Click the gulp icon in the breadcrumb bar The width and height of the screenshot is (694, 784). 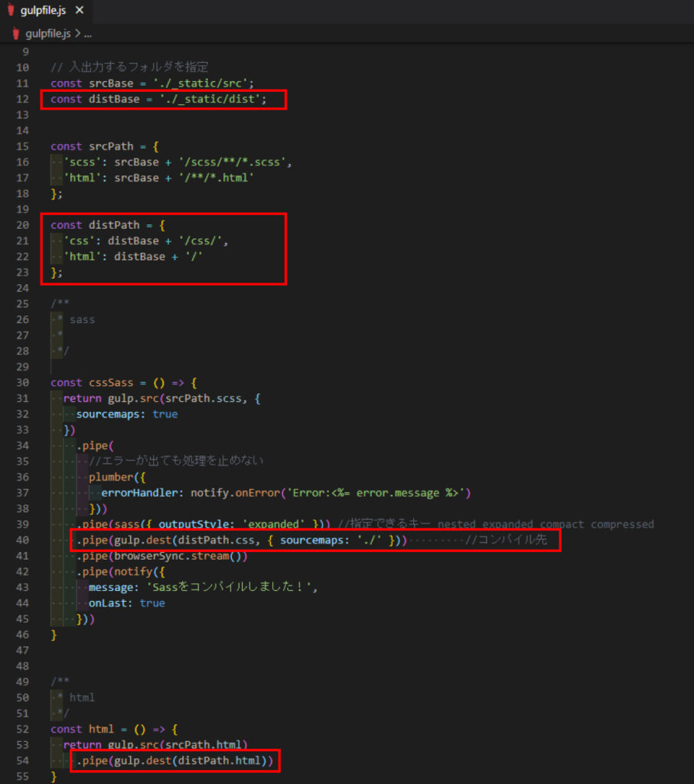point(16,34)
